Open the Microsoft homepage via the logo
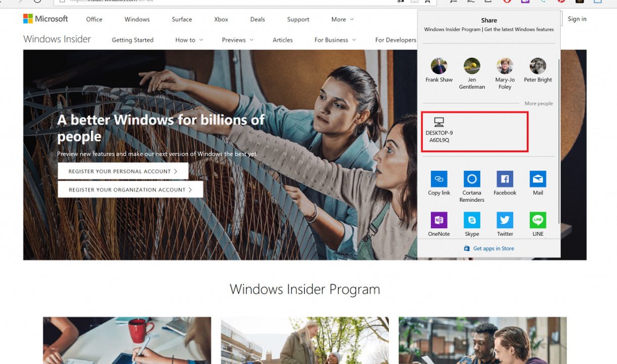 46,19
